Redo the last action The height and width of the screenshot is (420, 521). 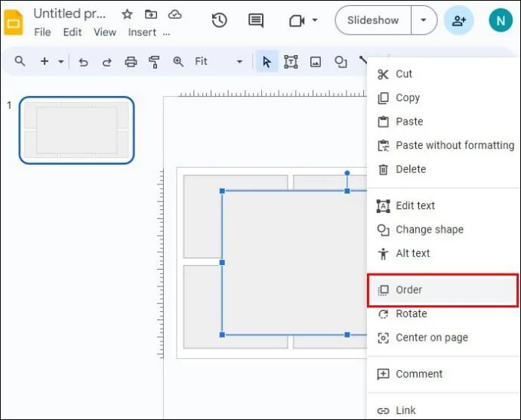(x=106, y=62)
